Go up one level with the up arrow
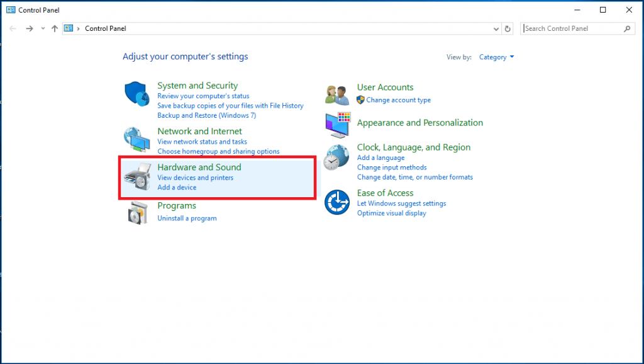The image size is (644, 364). coord(55,28)
